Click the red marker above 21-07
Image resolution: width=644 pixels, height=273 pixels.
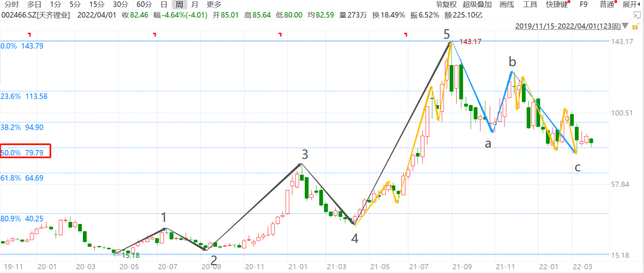click(406, 35)
